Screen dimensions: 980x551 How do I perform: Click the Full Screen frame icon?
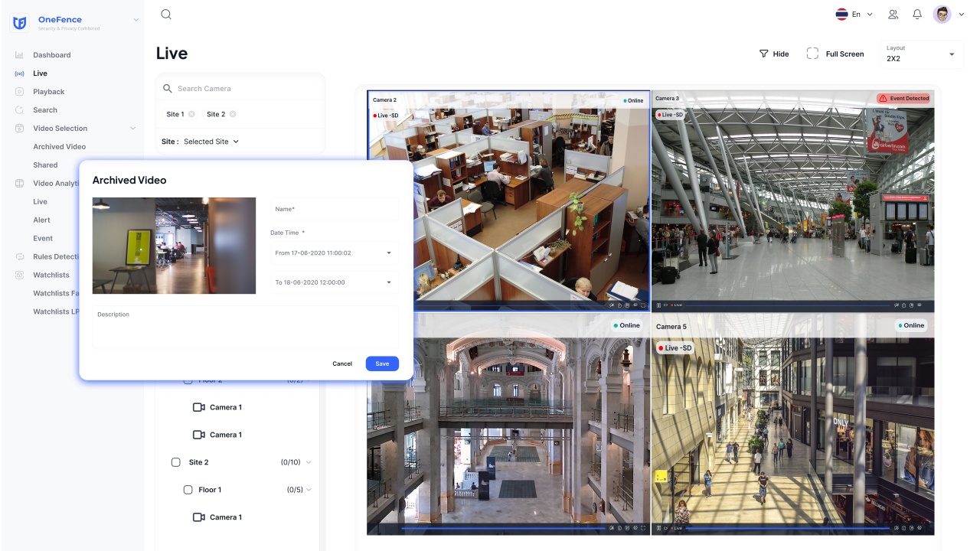point(812,54)
